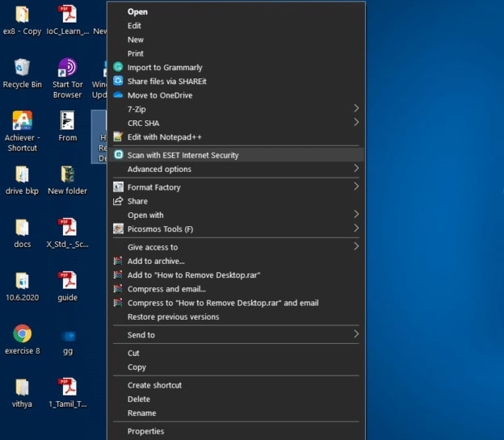Open the ex8 - Copy folder icon

coord(22,15)
